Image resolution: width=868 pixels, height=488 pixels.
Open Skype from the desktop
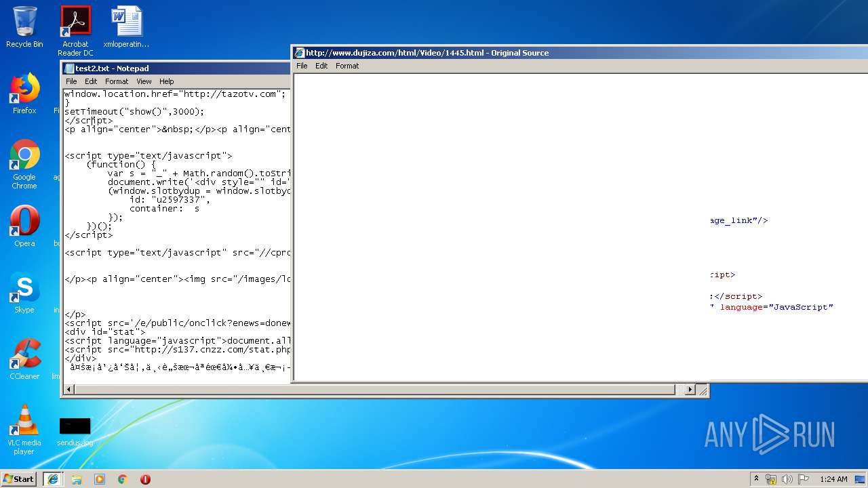coord(24,293)
